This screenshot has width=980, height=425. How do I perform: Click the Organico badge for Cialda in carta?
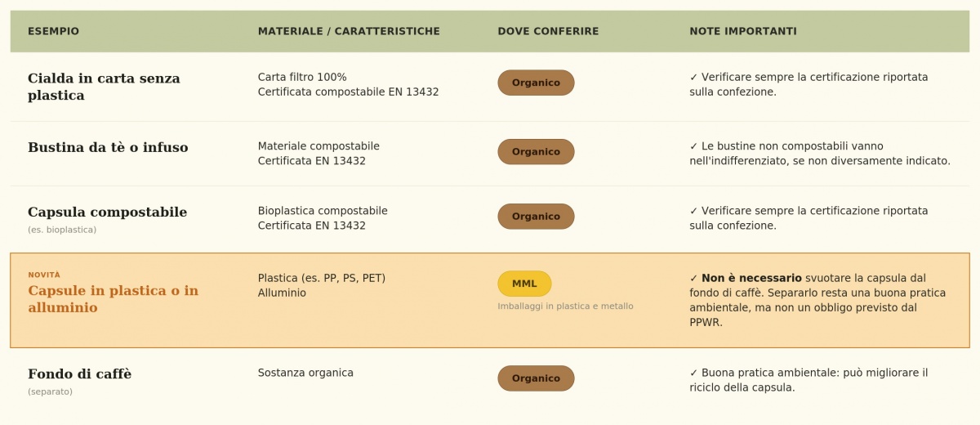tap(536, 83)
